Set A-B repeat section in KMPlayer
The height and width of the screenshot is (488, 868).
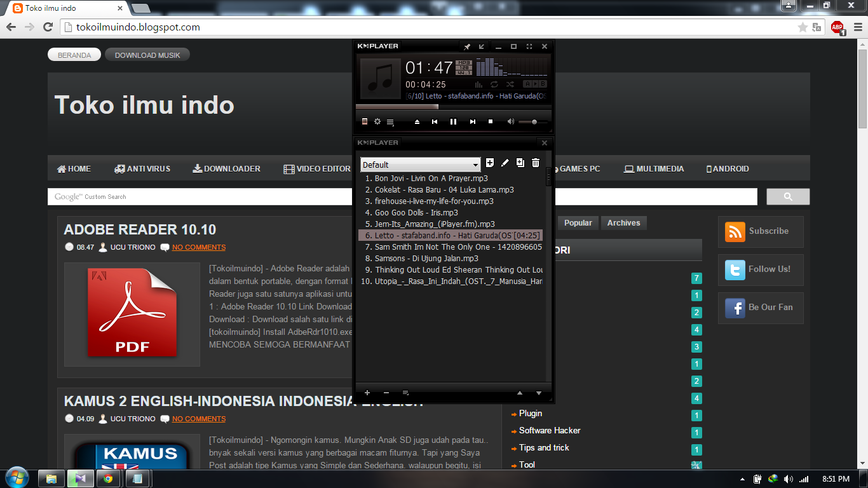[535, 84]
